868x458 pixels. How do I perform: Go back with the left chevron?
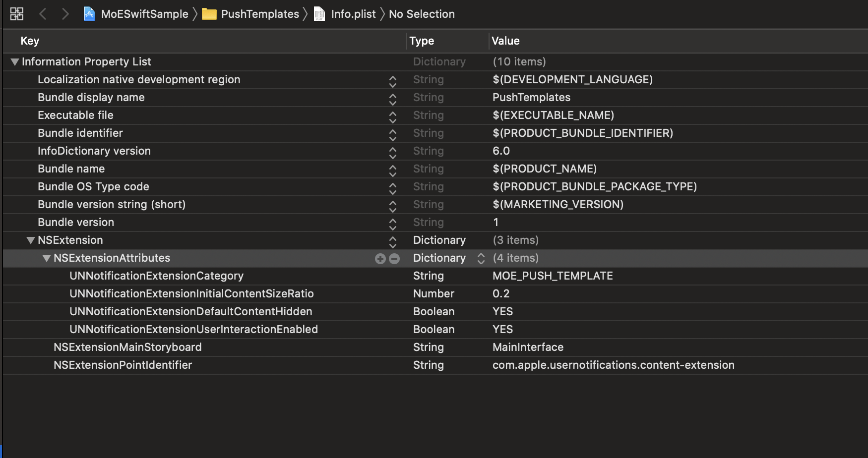coord(43,14)
